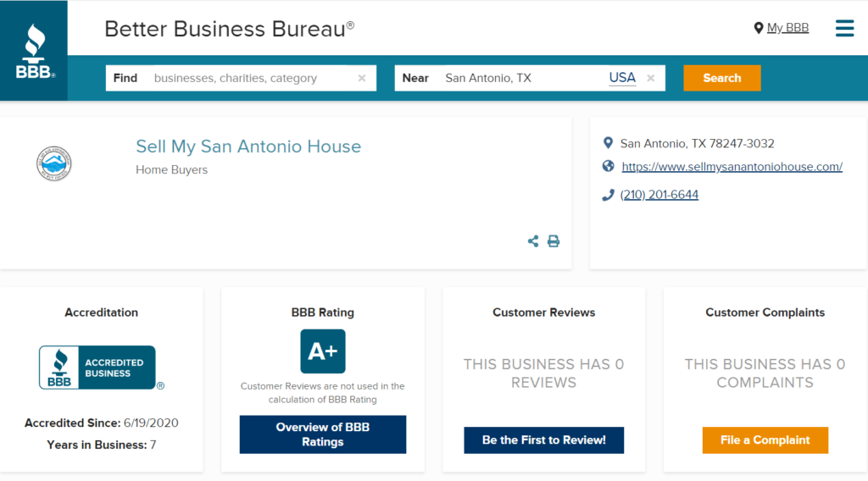Clear the Near location field
Viewport: 868px width, 481px height.
pos(650,78)
